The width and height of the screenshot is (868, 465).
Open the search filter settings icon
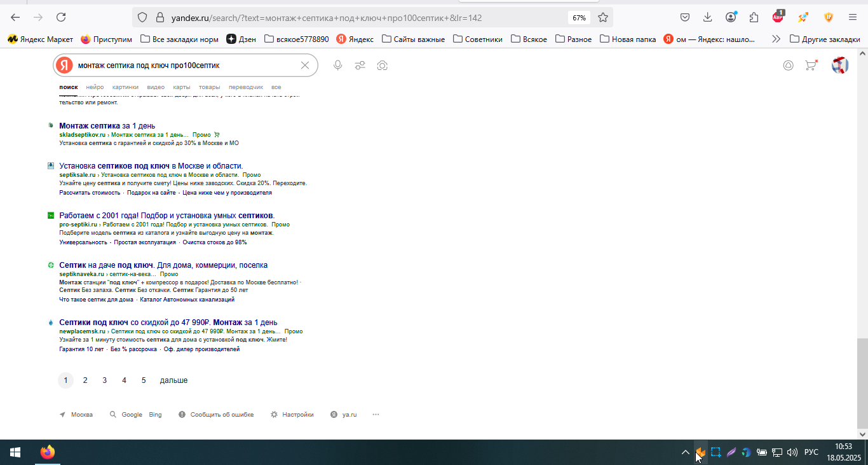(360, 65)
